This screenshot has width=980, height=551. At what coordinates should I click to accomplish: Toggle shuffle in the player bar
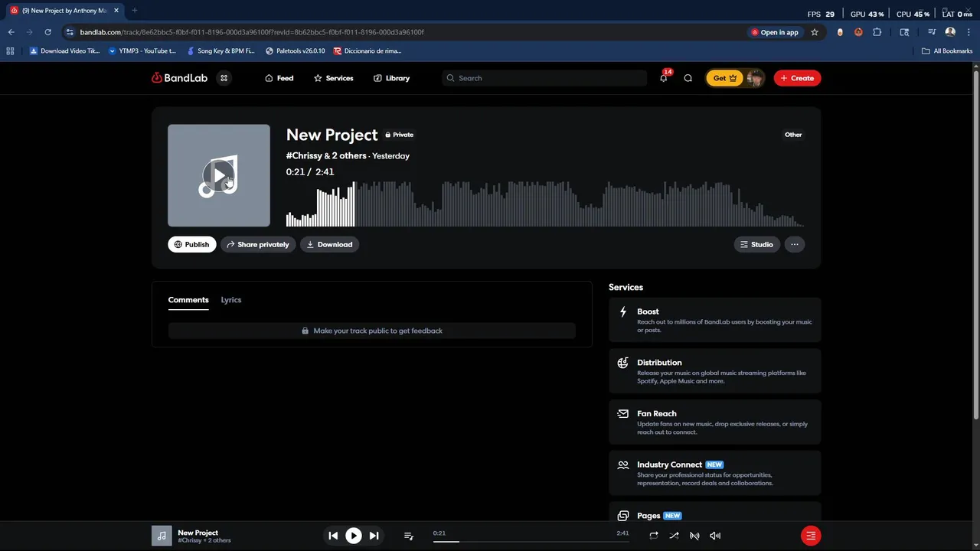[674, 536]
